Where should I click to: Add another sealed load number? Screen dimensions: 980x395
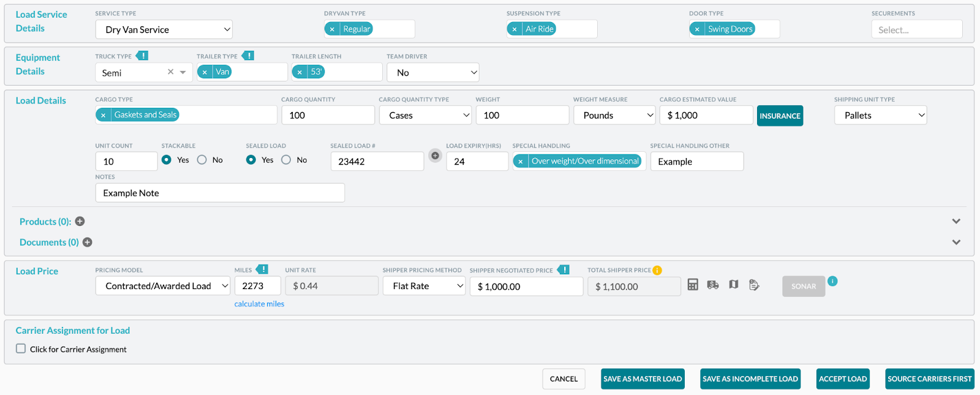click(435, 156)
